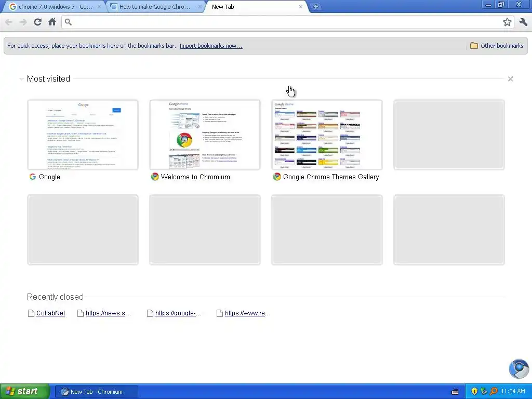Click the browser Back arrow
Viewport: 532px width, 399px height.
coord(8,22)
